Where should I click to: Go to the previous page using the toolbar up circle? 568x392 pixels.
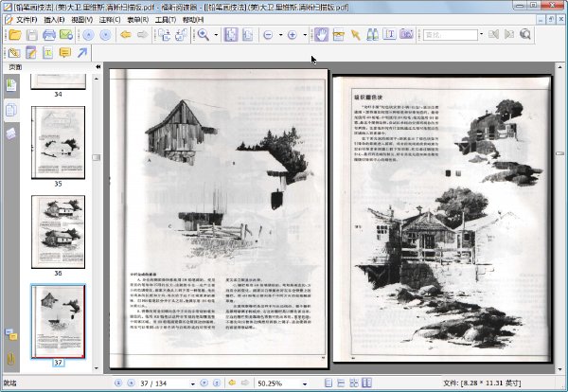(x=88, y=35)
